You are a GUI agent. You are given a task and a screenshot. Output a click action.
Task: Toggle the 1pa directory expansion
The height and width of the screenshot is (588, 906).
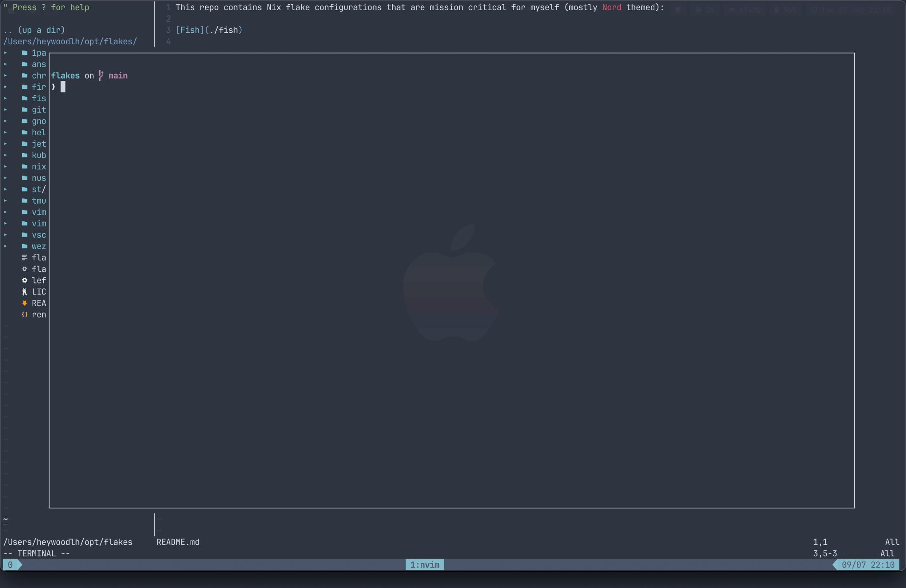point(6,53)
